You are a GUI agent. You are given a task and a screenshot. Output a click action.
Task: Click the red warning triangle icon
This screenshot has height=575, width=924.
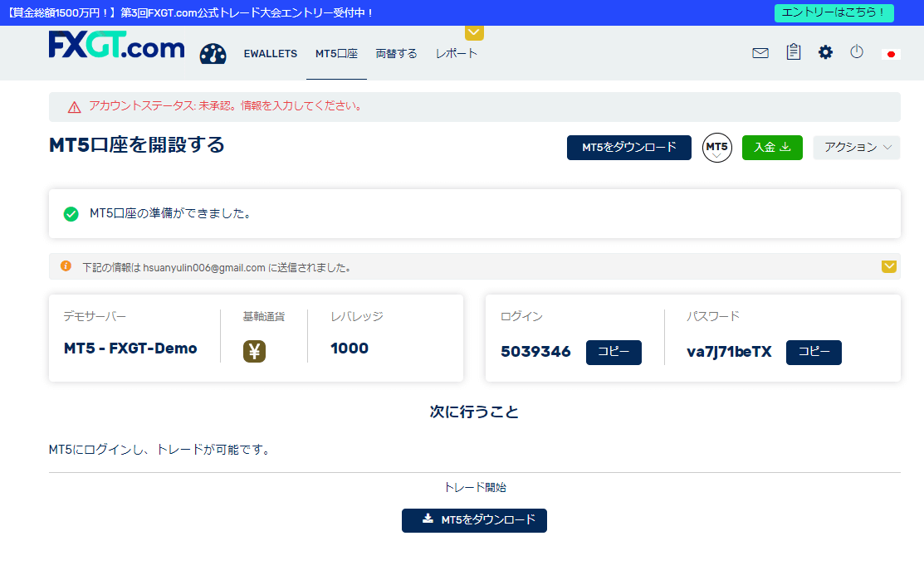coord(74,107)
